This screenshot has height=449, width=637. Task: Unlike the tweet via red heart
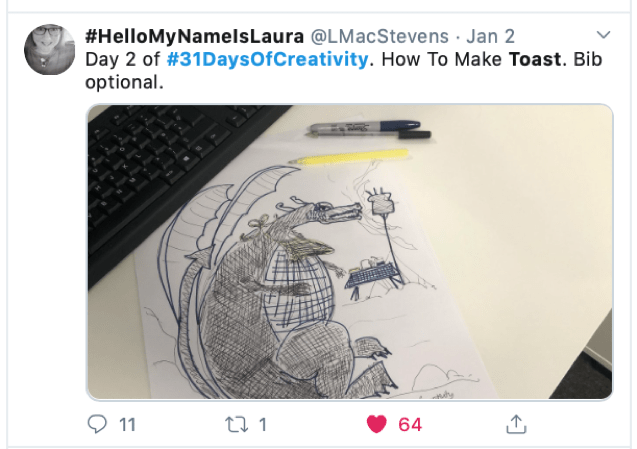[x=377, y=425]
